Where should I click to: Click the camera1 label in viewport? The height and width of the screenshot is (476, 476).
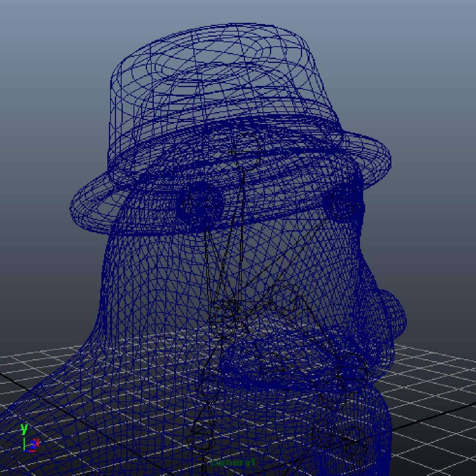coord(233,463)
